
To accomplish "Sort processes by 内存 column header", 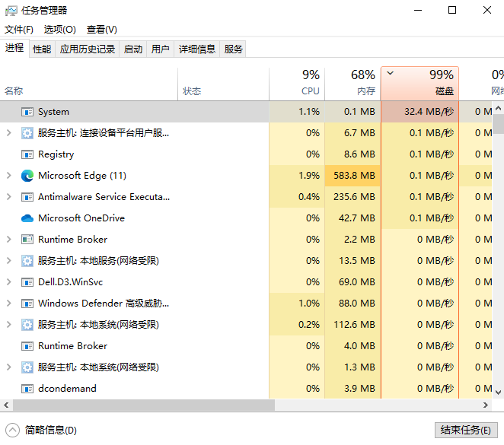I will point(352,83).
